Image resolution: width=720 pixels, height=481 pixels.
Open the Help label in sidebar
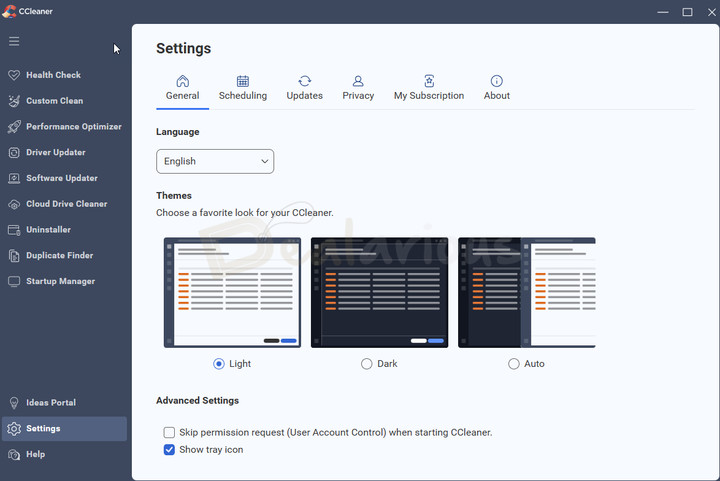35,454
